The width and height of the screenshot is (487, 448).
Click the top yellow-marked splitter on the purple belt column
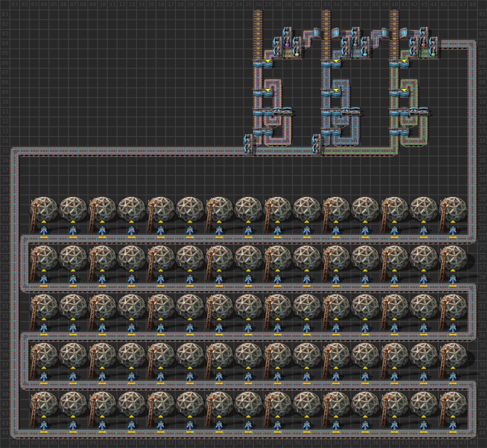(x=263, y=64)
